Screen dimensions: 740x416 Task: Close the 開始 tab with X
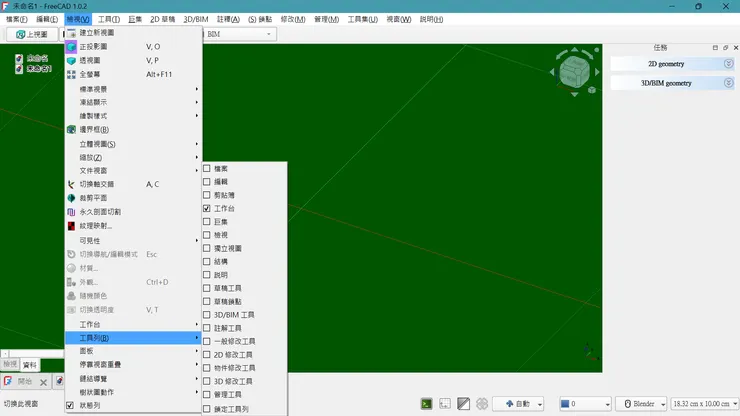pos(43,382)
